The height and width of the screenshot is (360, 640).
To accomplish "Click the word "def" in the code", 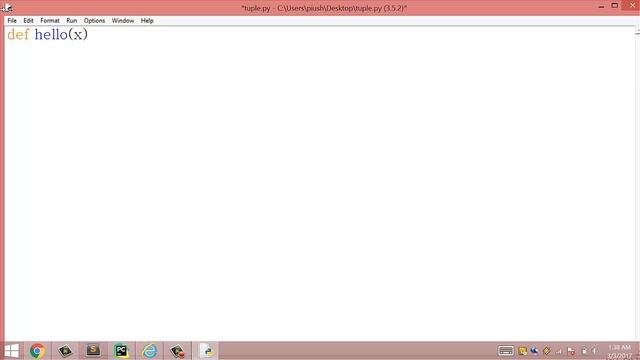I will point(18,34).
